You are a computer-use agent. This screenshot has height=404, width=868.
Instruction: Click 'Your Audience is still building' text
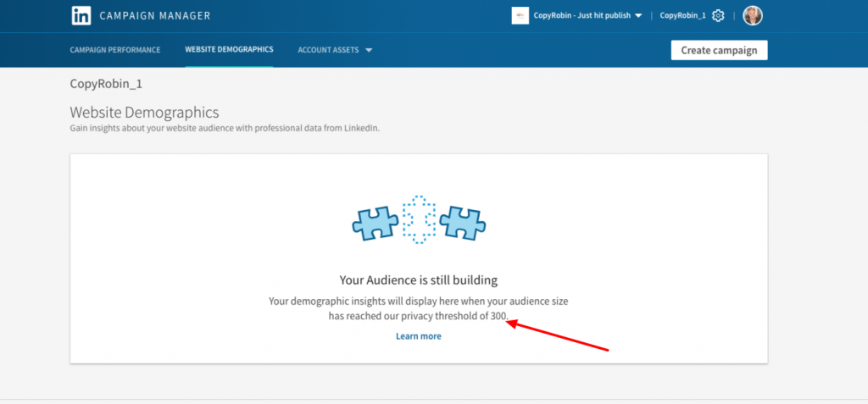pyautogui.click(x=419, y=280)
